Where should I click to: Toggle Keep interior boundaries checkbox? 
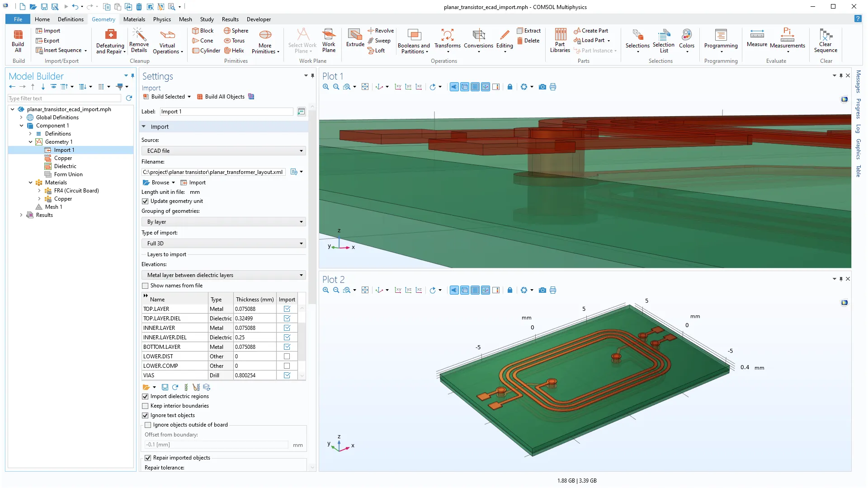(x=145, y=406)
